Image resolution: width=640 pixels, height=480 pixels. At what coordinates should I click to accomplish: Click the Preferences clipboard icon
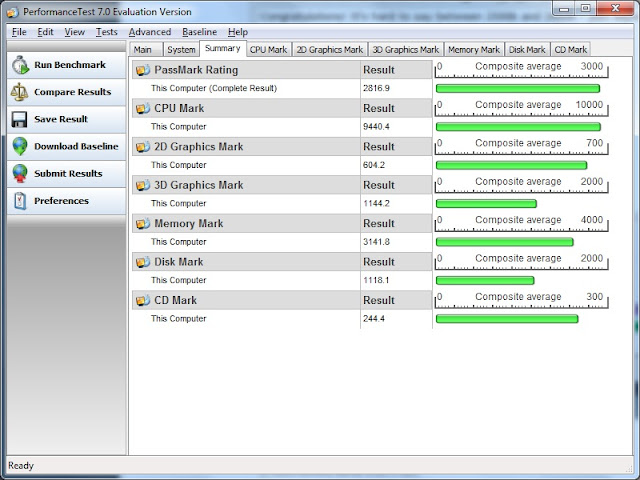coord(20,201)
